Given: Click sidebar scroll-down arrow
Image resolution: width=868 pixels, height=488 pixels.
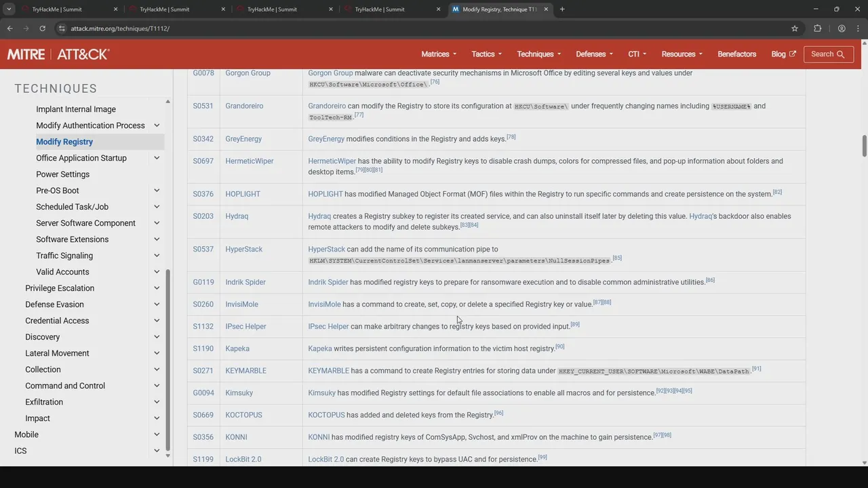Looking at the screenshot, I should [168, 455].
